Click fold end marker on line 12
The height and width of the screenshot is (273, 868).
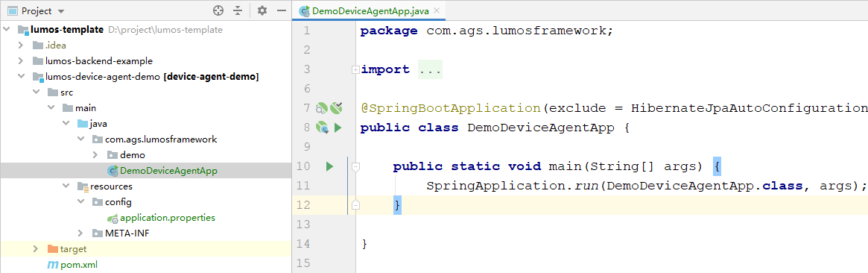pos(355,205)
